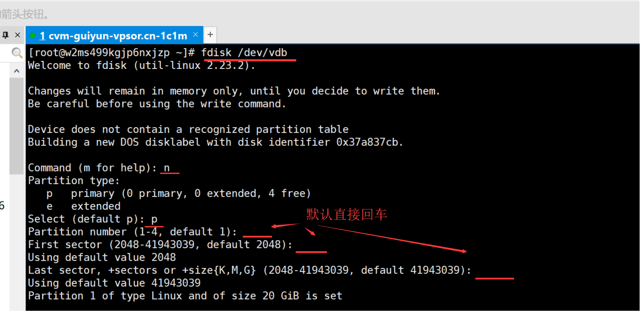Click the 'Partition 1 of type Linux' line

(185, 296)
